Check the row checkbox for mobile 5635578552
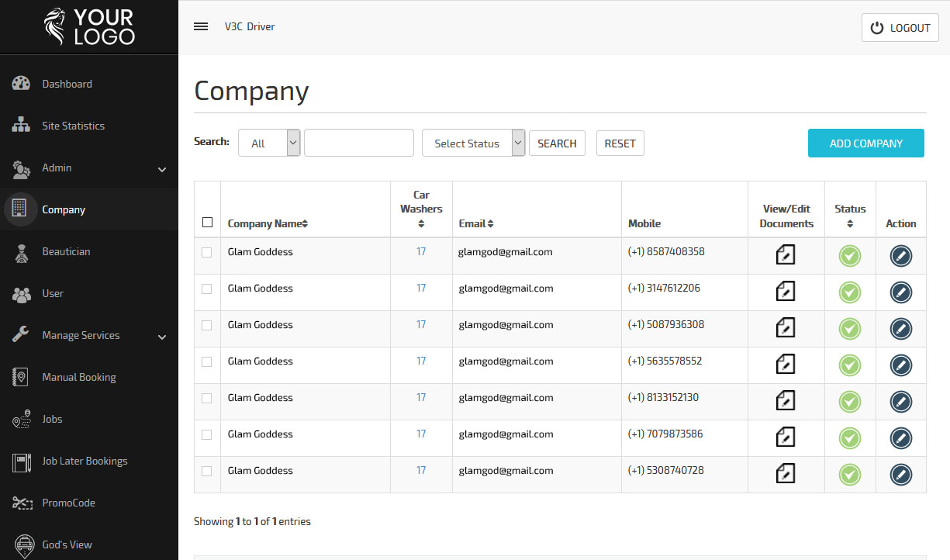 [x=206, y=361]
